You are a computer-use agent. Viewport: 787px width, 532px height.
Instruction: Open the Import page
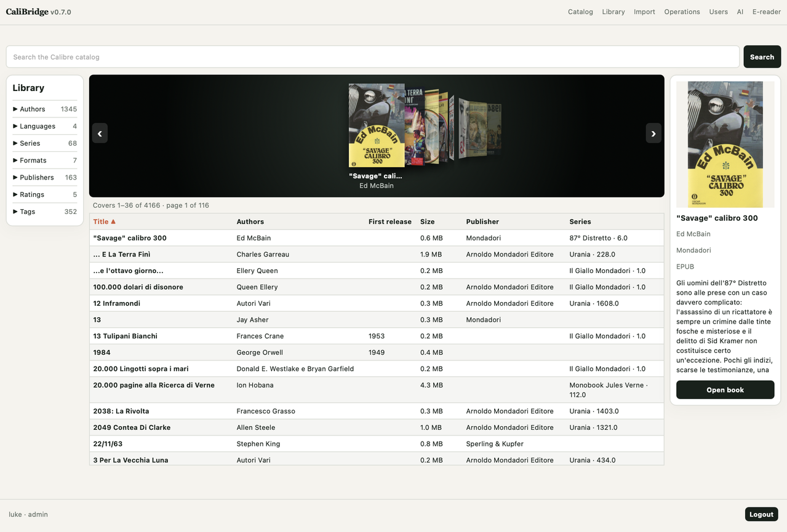coord(644,12)
